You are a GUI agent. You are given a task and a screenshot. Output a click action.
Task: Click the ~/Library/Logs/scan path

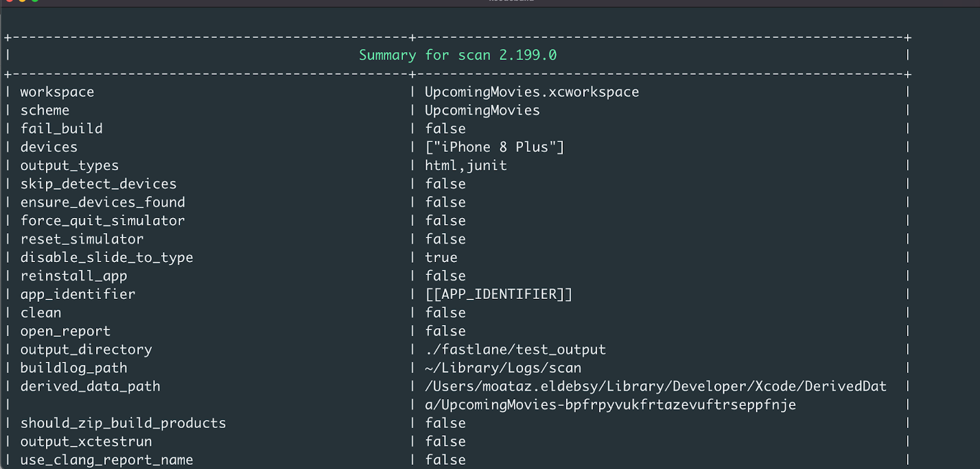pos(503,368)
